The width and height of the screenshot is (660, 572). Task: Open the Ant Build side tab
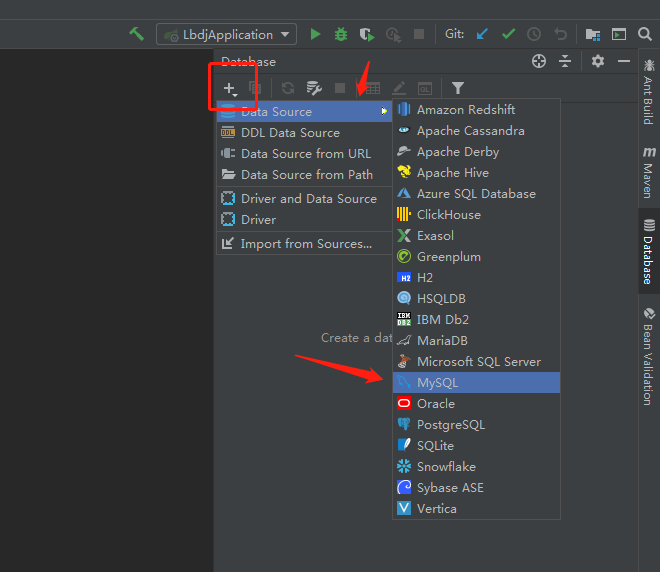tap(649, 92)
